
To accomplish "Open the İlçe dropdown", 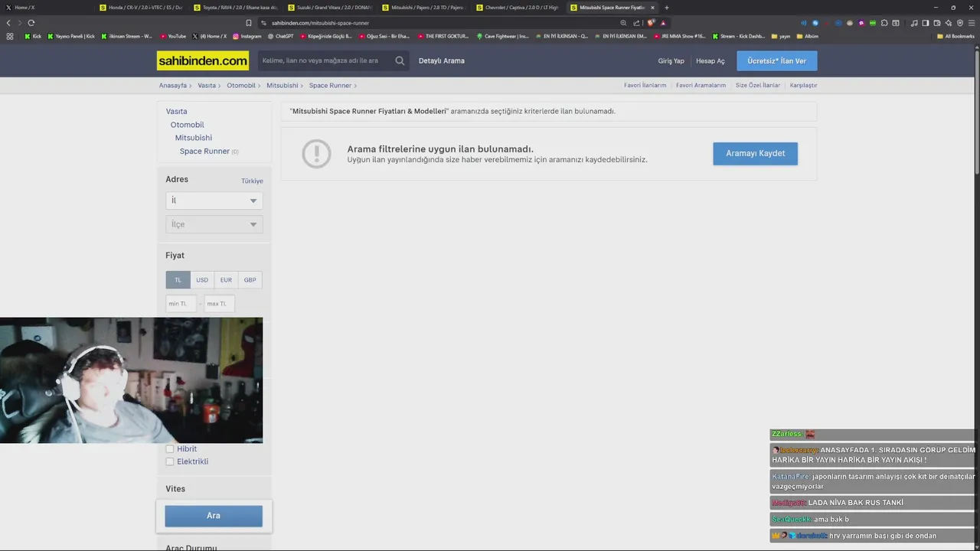I will point(214,224).
